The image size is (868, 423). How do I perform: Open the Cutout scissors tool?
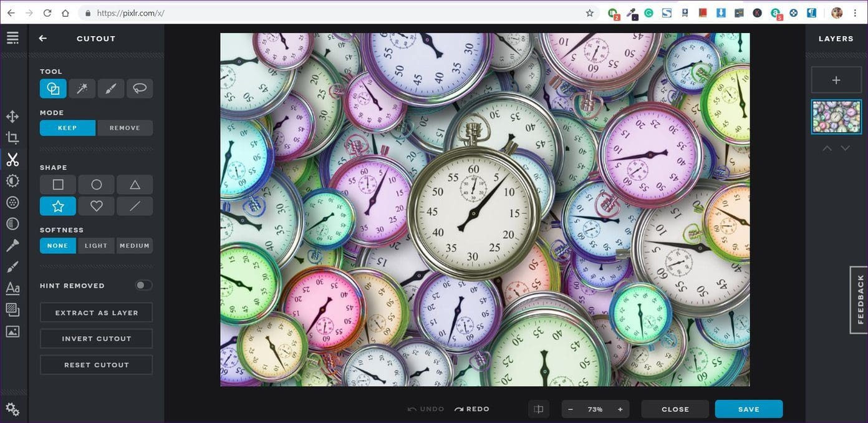point(12,159)
